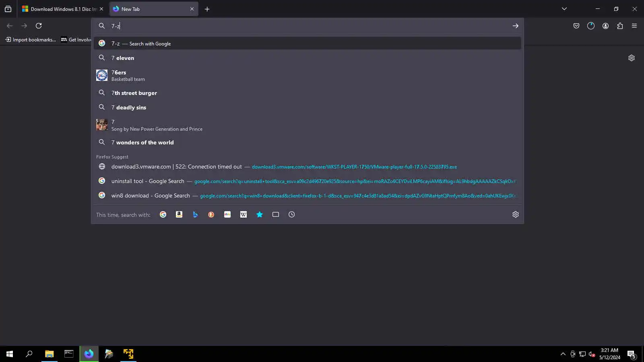Search with Google one-off engine icon
Viewport: 644px width, 362px height.
(x=163, y=214)
